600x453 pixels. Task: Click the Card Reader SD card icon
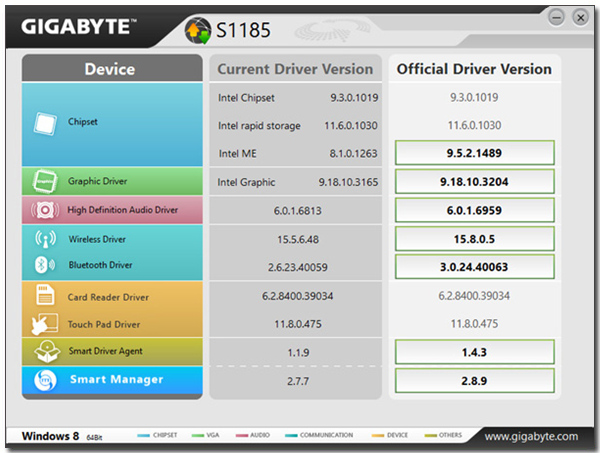[x=45, y=295]
